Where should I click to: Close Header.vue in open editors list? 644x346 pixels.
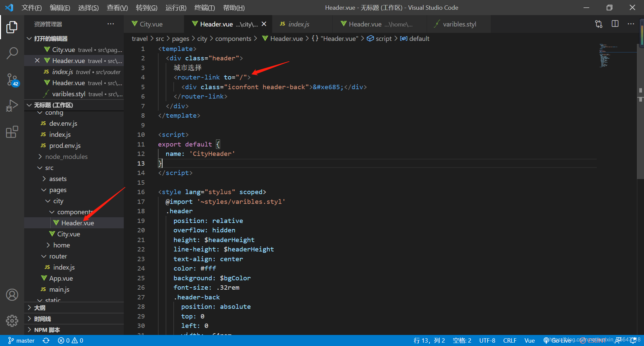37,61
